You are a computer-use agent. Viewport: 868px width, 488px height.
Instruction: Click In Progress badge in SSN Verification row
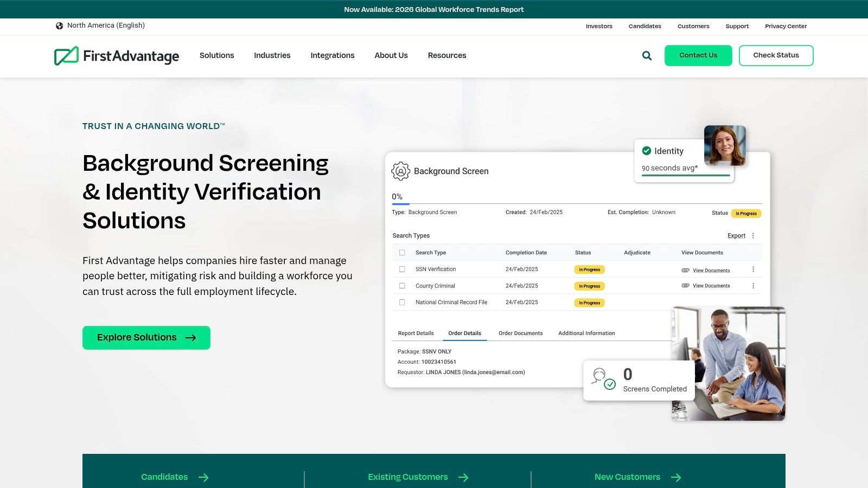tap(590, 269)
